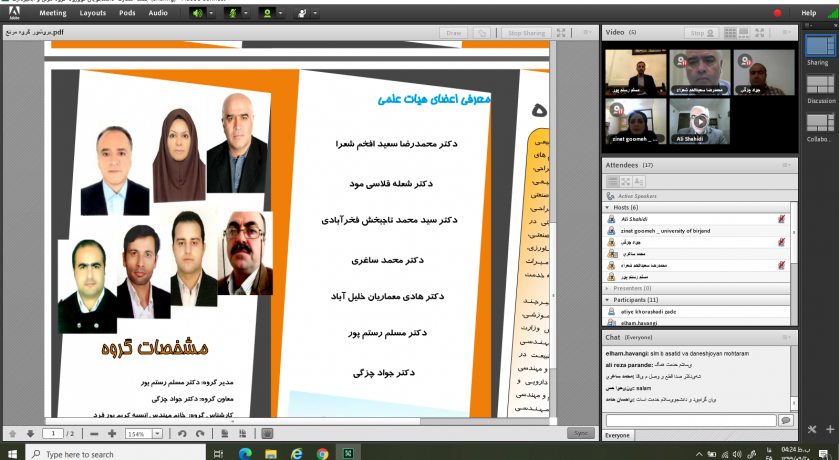Click the Draw button in Share pod
The width and height of the screenshot is (839, 460).
pos(454,33)
